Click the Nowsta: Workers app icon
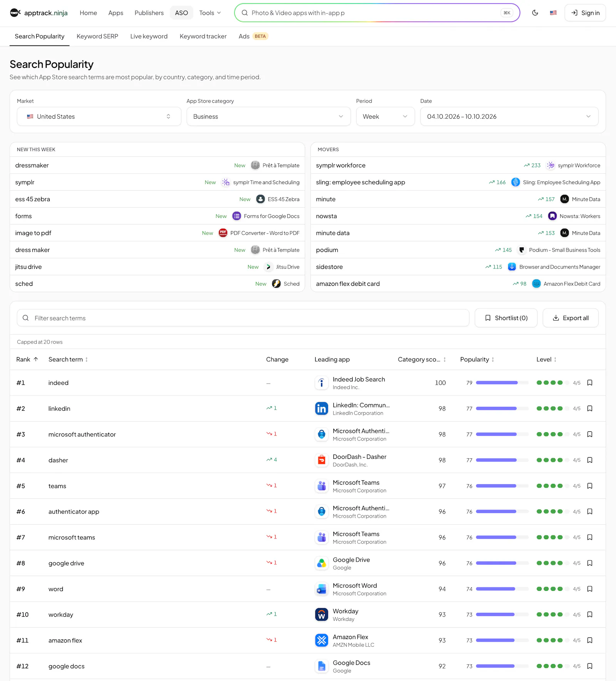Viewport: 616px width, 681px height. point(552,216)
